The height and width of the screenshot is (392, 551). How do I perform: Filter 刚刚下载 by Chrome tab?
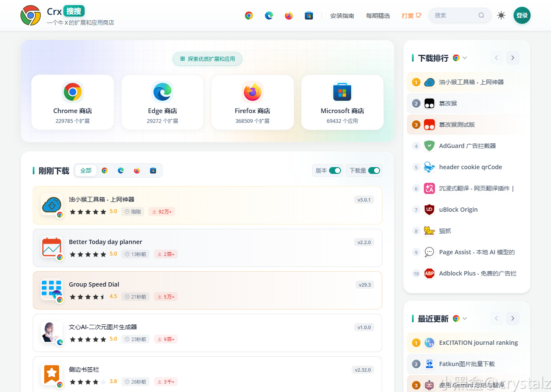click(x=105, y=170)
